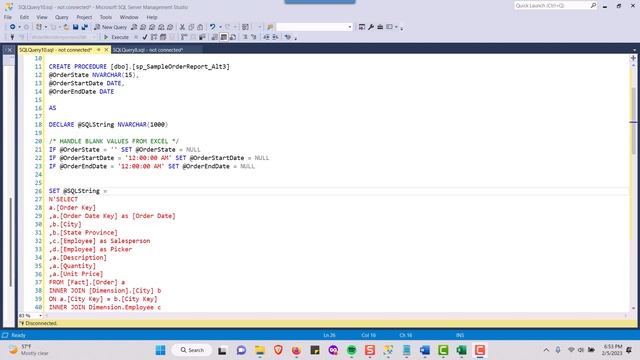Screen dimensions: 640x360
Task: Click the New Query toolbar button
Action: click(x=110, y=27)
